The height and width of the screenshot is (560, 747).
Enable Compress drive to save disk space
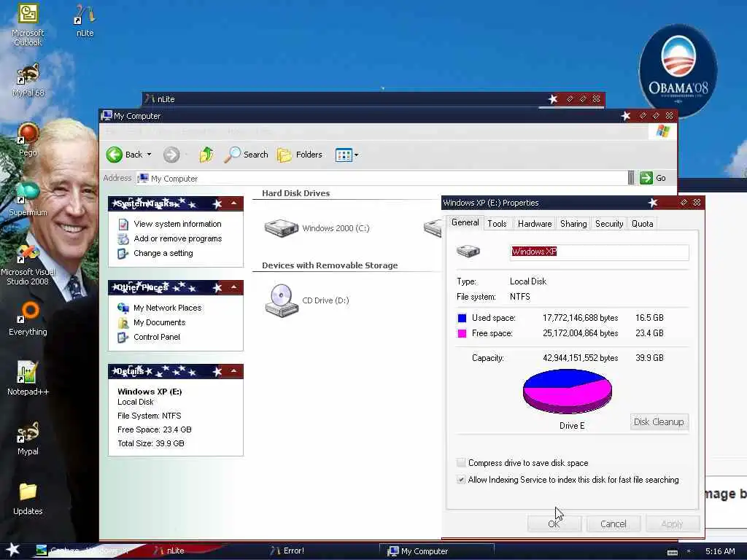point(461,463)
